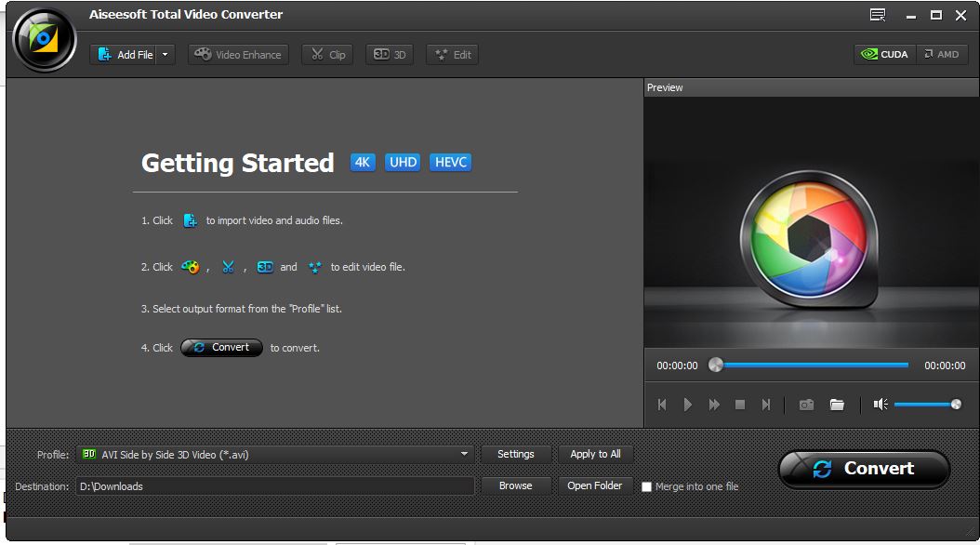The height and width of the screenshot is (545, 980).
Task: Click the edit sparkle icon in step 2
Action: pyautogui.click(x=315, y=267)
